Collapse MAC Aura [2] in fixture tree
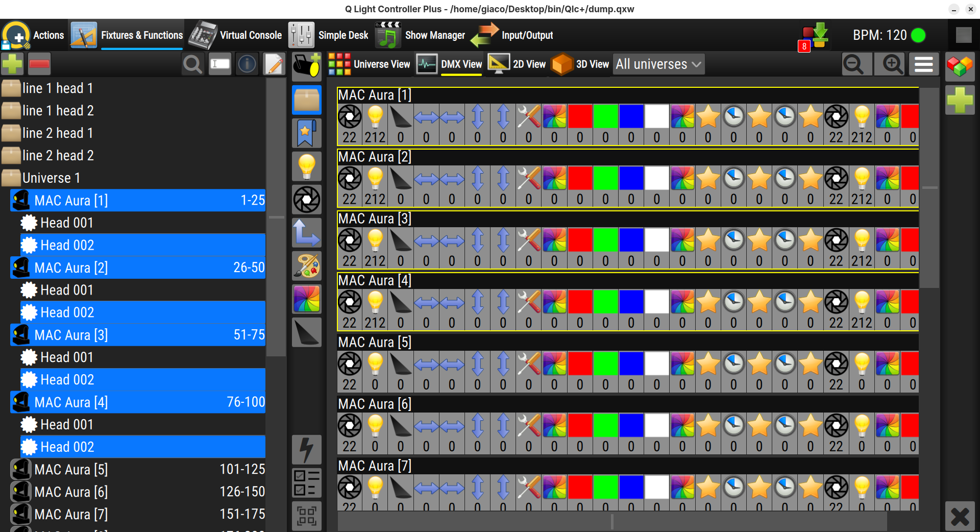 [138, 268]
